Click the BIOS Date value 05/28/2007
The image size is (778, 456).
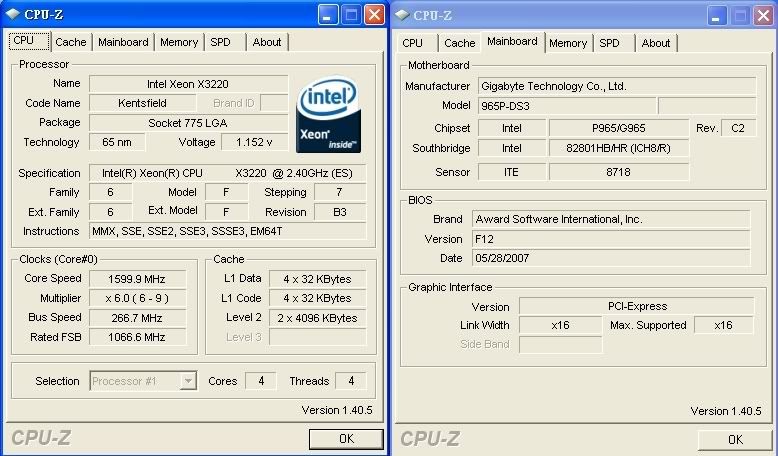click(611, 259)
